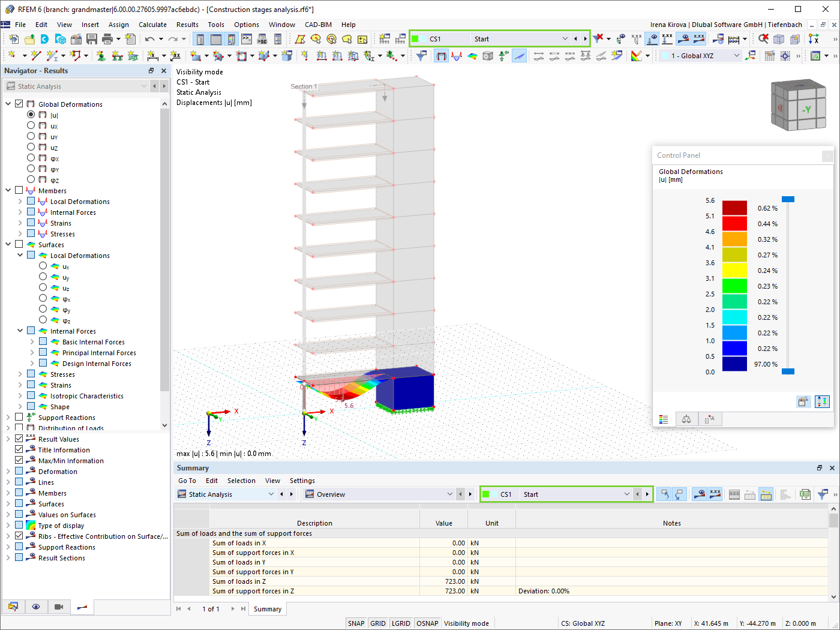Expand the Stresses node under Surfaces
The image size is (840, 630).
pos(20,374)
